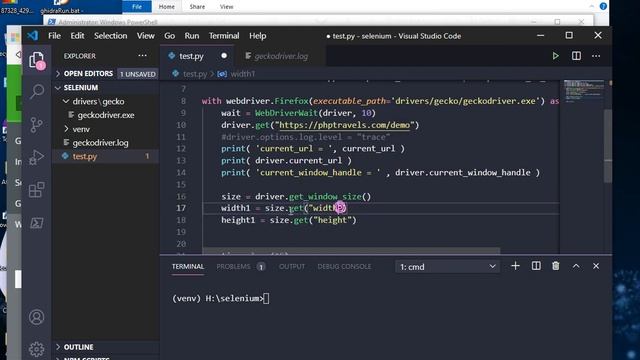Click "height" string on line 18
The image size is (640, 360).
[x=332, y=220]
